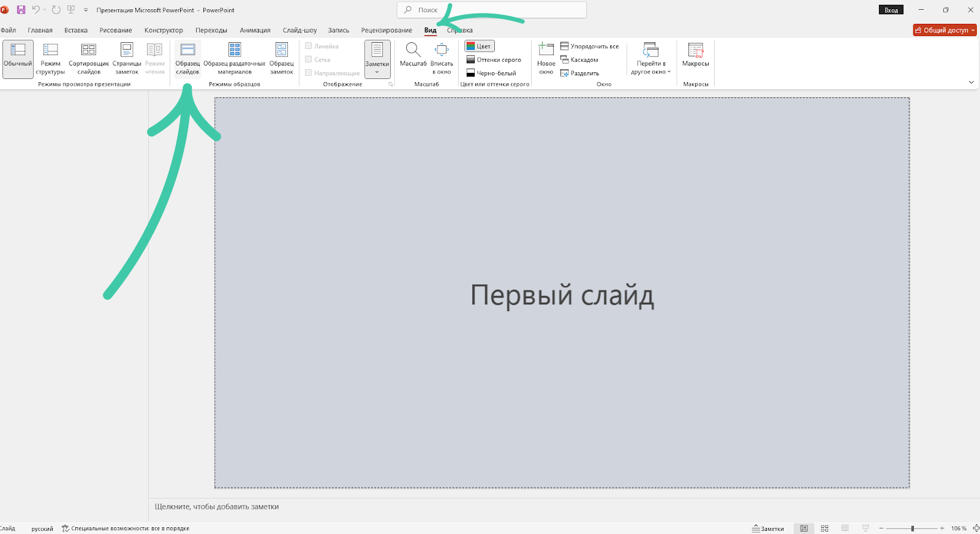This screenshot has width=980, height=534.
Task: Open Customize Quick Access Toolbar dropdown
Action: (86, 10)
